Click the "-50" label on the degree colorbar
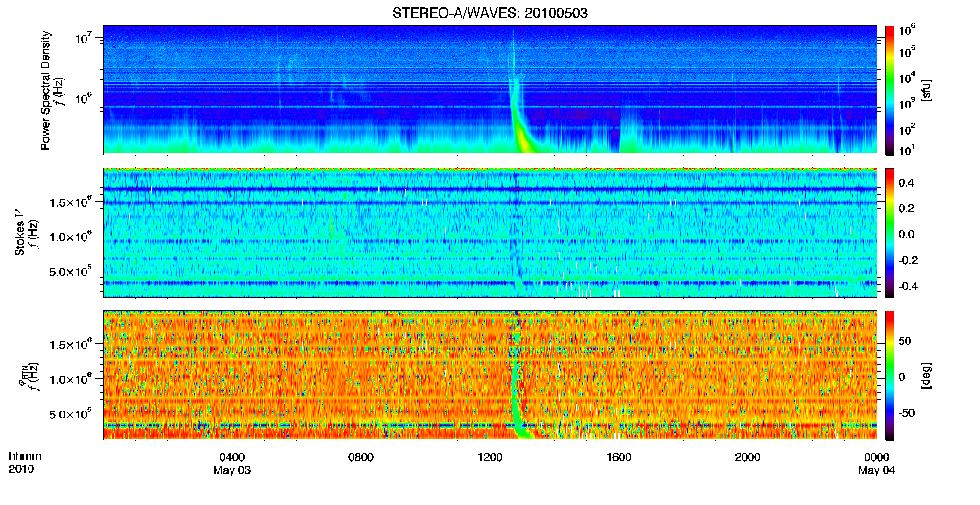 click(x=907, y=413)
